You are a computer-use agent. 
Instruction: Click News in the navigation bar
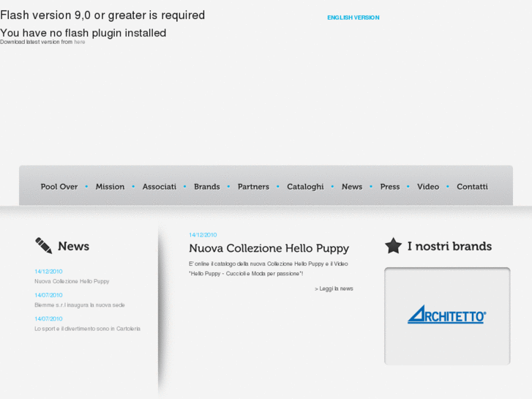click(x=352, y=187)
